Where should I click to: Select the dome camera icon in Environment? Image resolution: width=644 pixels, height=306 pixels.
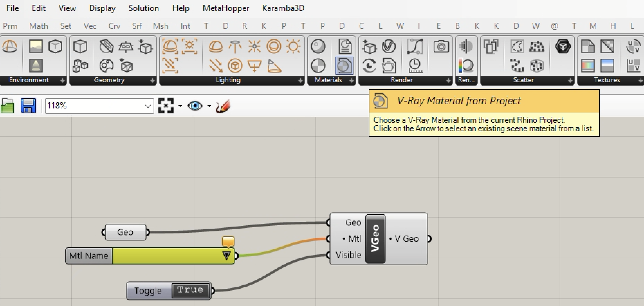point(10,46)
